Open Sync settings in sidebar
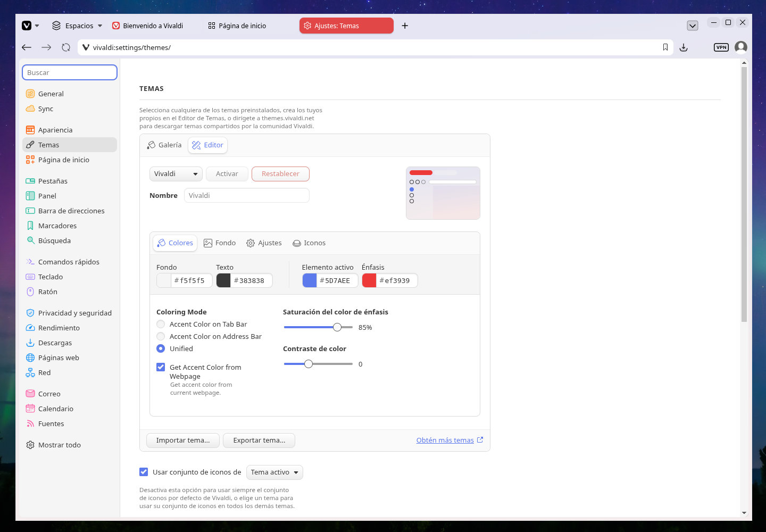The image size is (766, 532). point(70,109)
